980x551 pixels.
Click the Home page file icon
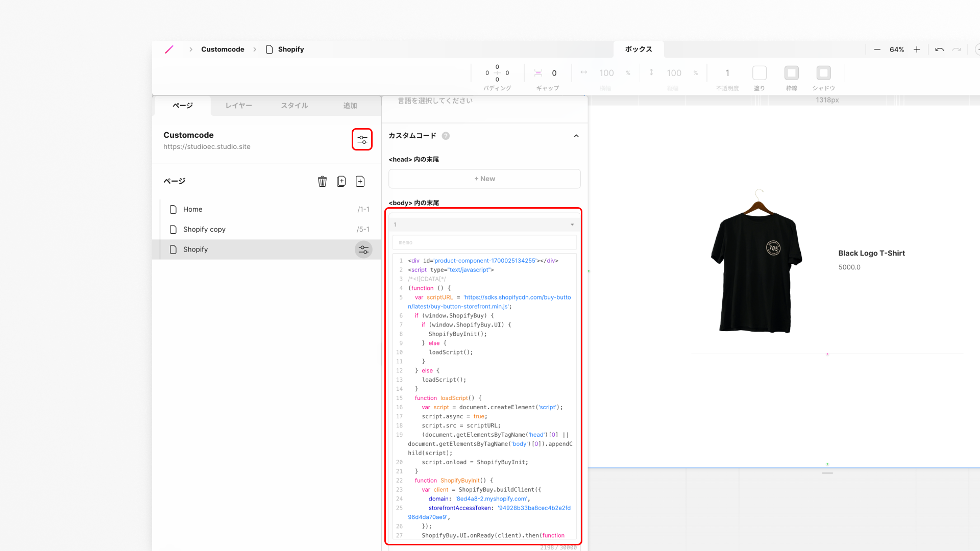pyautogui.click(x=173, y=209)
